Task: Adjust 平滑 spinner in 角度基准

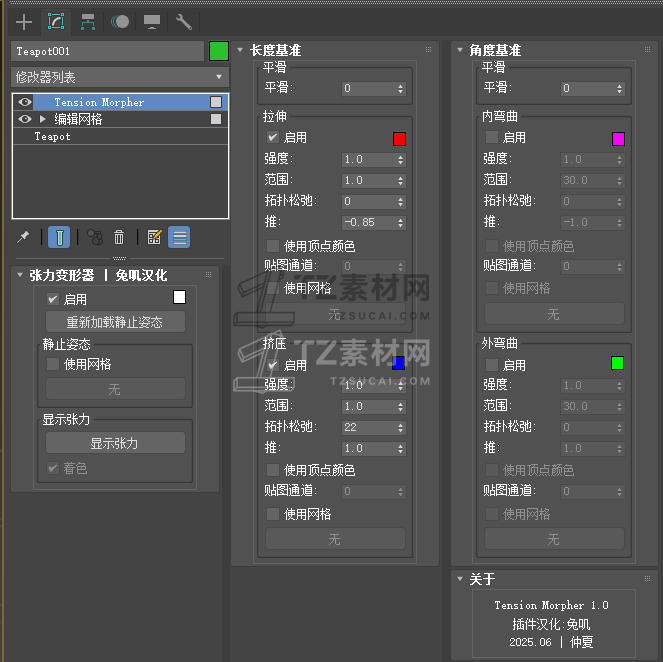Action: tap(619, 88)
